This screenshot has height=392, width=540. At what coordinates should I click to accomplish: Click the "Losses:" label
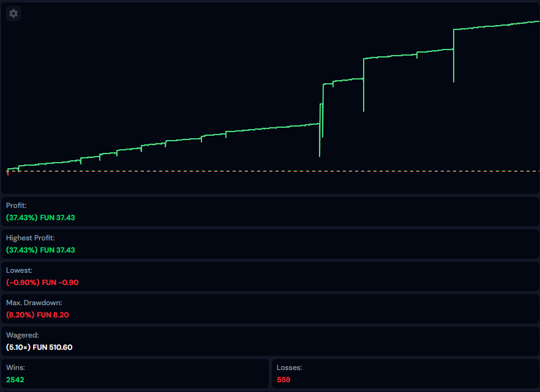[x=290, y=368]
